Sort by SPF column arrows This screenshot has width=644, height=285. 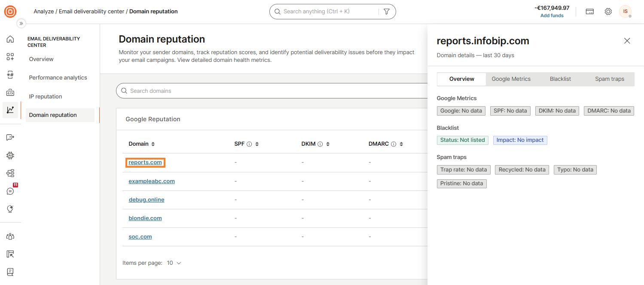tap(257, 144)
